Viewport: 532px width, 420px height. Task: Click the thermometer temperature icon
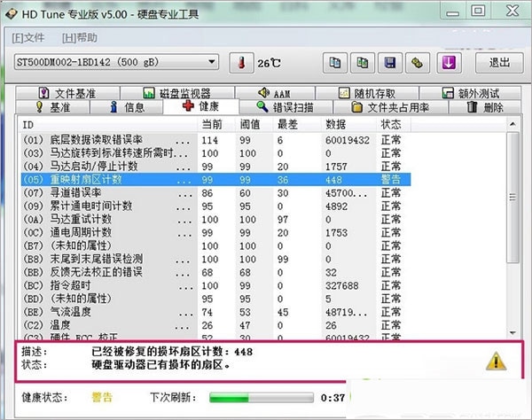[x=241, y=63]
